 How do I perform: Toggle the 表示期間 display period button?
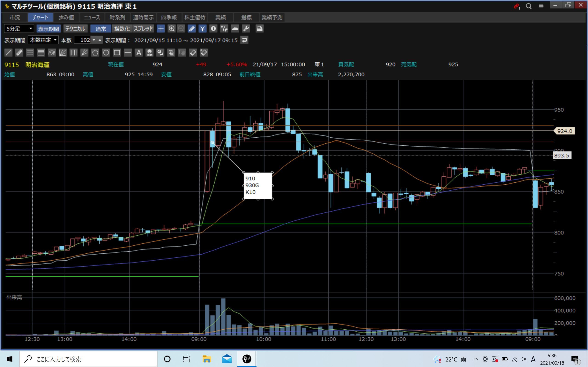[48, 29]
